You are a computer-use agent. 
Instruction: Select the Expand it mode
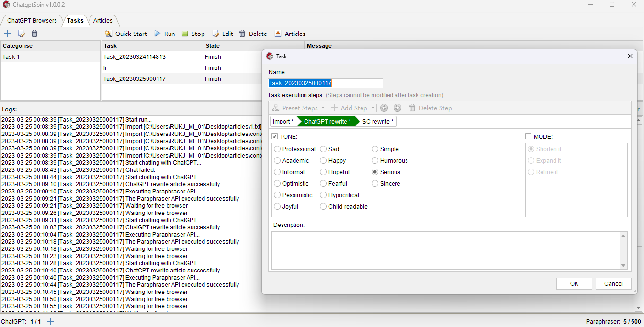544,161
